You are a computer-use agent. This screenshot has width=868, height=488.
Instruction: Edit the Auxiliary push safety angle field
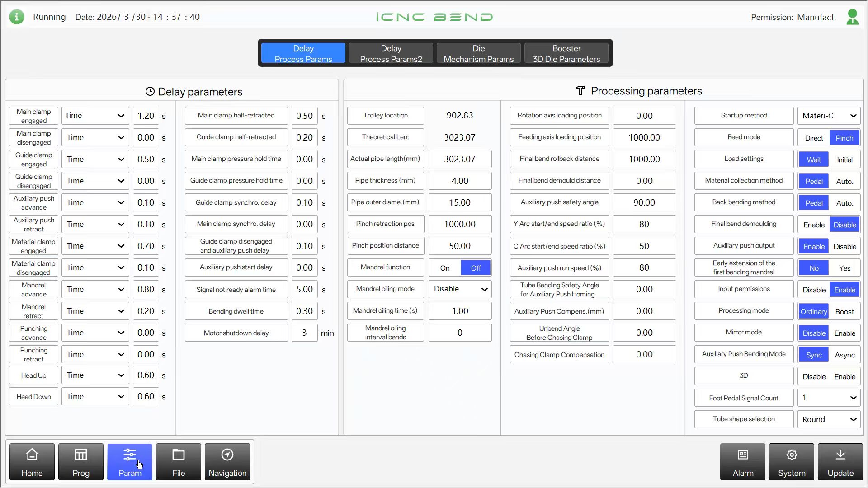tap(644, 202)
